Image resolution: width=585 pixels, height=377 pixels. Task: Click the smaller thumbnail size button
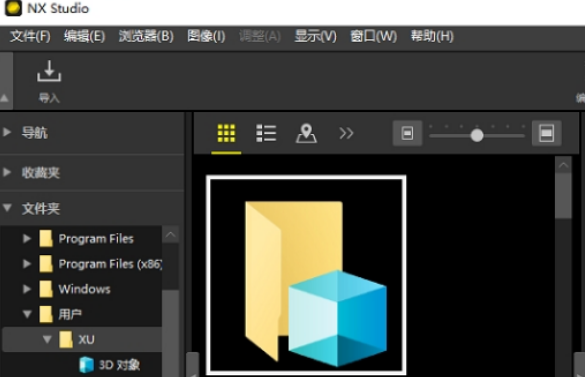point(407,133)
